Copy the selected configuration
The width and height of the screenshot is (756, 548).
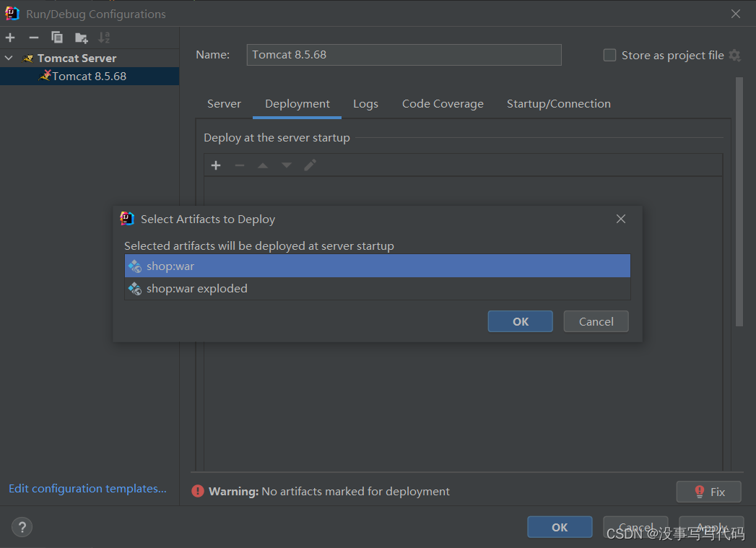(x=57, y=38)
